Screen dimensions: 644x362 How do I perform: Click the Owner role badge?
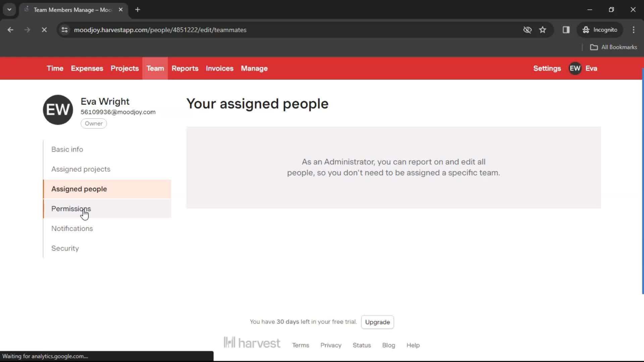(93, 123)
